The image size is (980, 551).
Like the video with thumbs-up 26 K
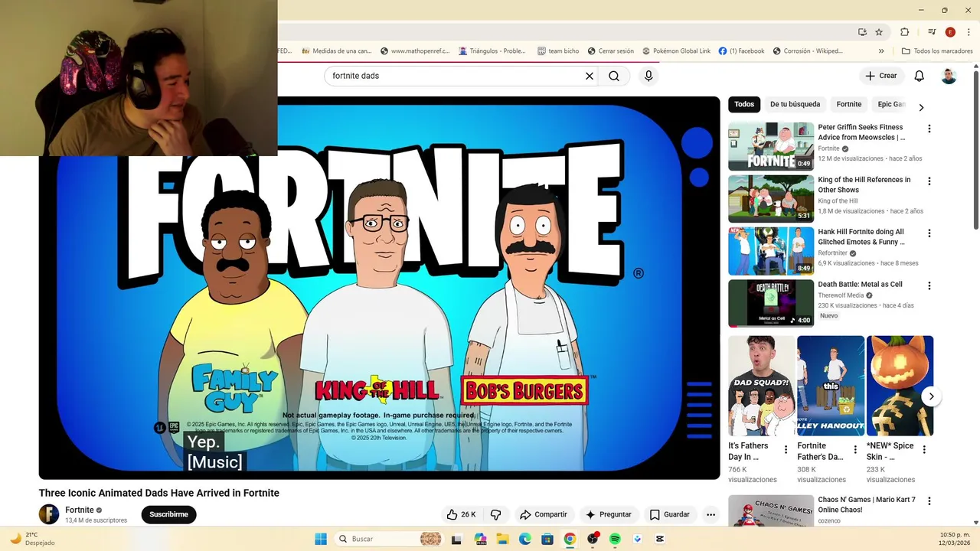tap(461, 514)
